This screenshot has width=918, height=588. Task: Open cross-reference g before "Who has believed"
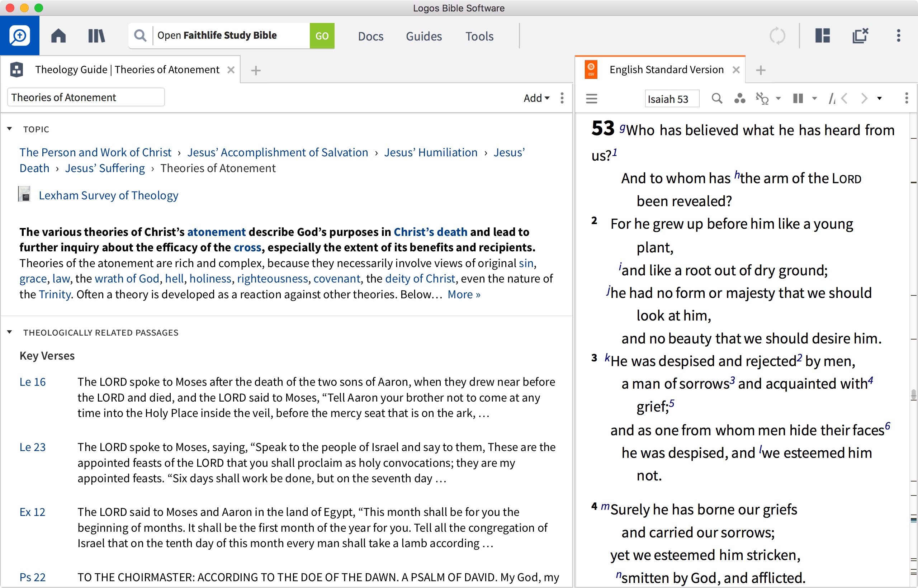tap(623, 128)
